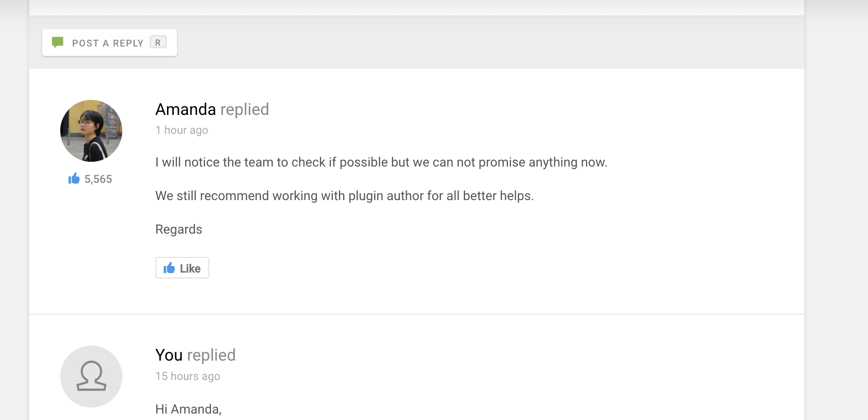Like Amanda's reply
Screen dimensions: 868x420
point(182,268)
